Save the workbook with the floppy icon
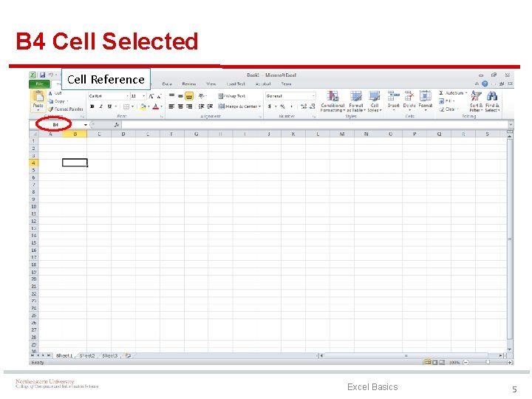532x399 pixels. pos(42,75)
